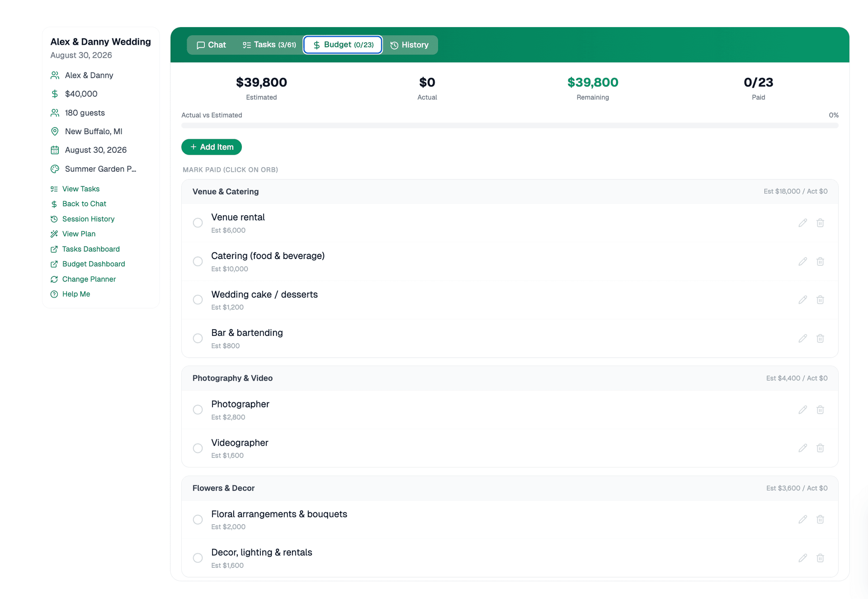Image resolution: width=868 pixels, height=599 pixels.
Task: Click the map pin icon beside New Buffalo, MI
Action: 55,131
